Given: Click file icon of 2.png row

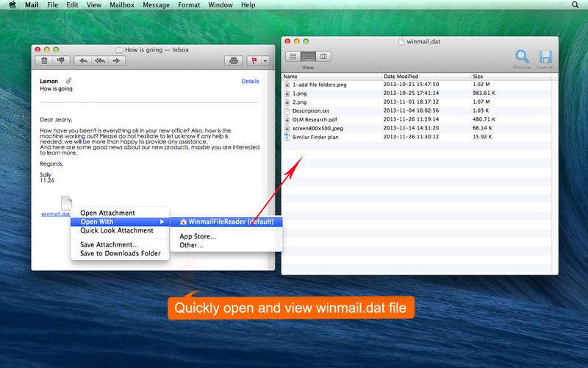Looking at the screenshot, I should tap(287, 102).
